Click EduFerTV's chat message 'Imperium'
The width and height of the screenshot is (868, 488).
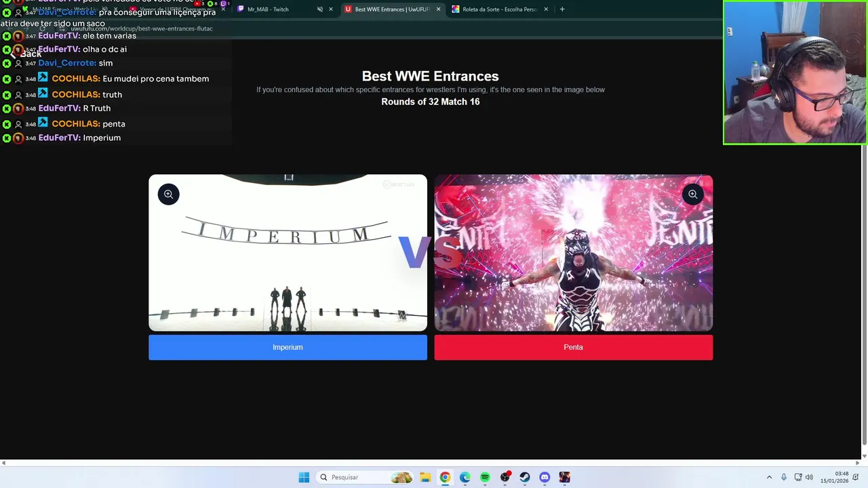point(102,138)
